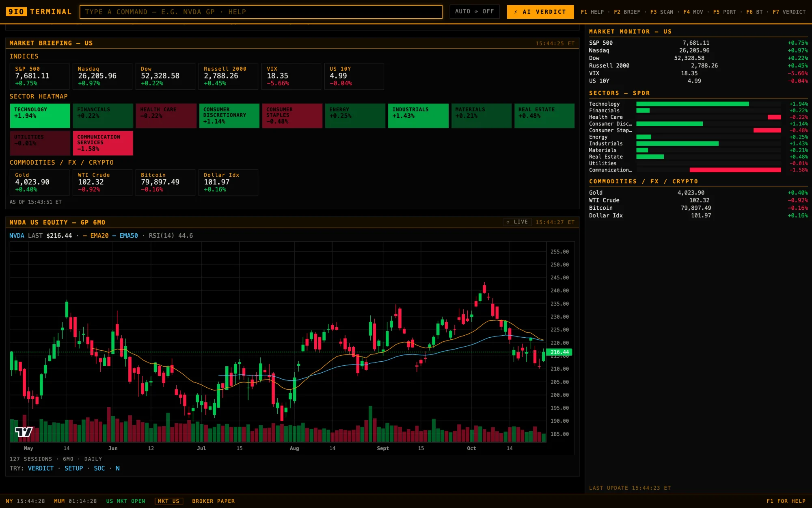This screenshot has width=812, height=508.
Task: Click the WTI Crude card
Action: click(103, 182)
